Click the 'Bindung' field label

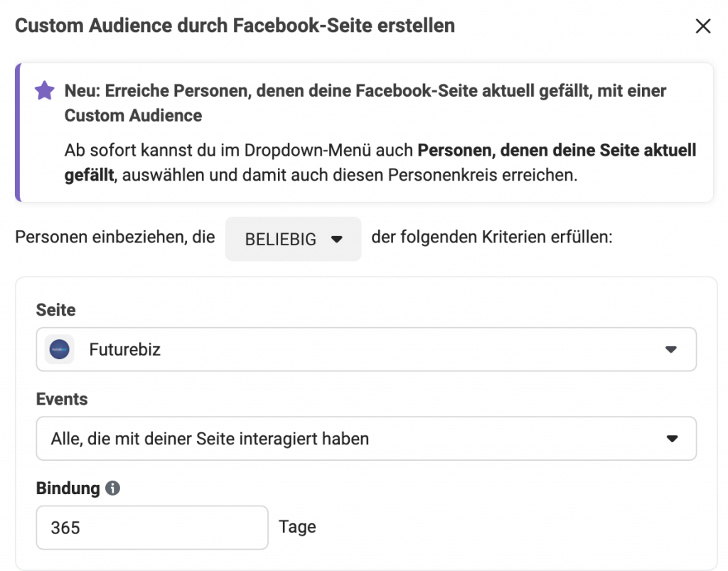point(68,489)
